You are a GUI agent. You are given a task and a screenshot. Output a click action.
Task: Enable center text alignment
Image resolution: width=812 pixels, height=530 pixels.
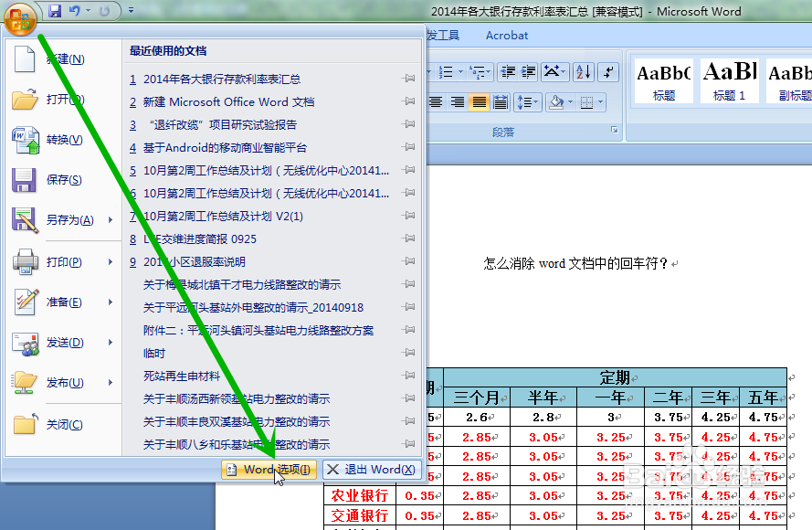[x=457, y=101]
